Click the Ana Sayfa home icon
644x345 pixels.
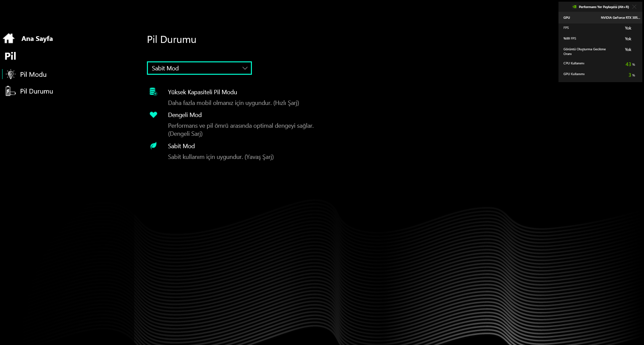(x=9, y=39)
